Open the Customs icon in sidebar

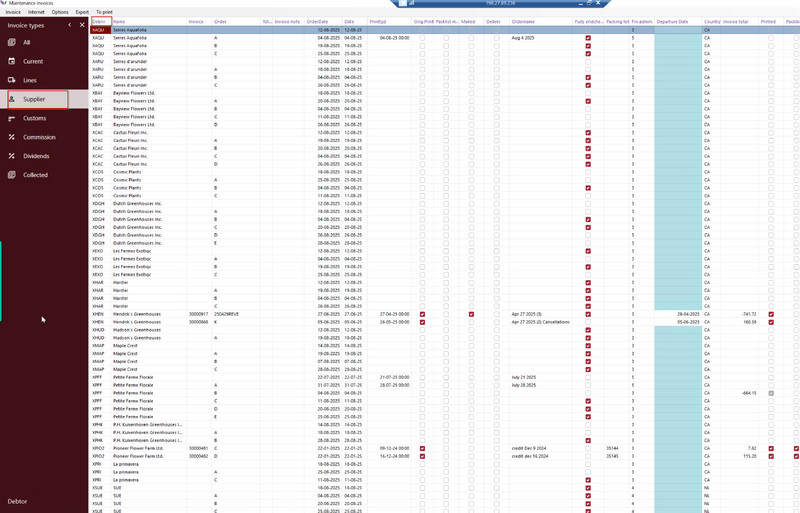(12, 118)
